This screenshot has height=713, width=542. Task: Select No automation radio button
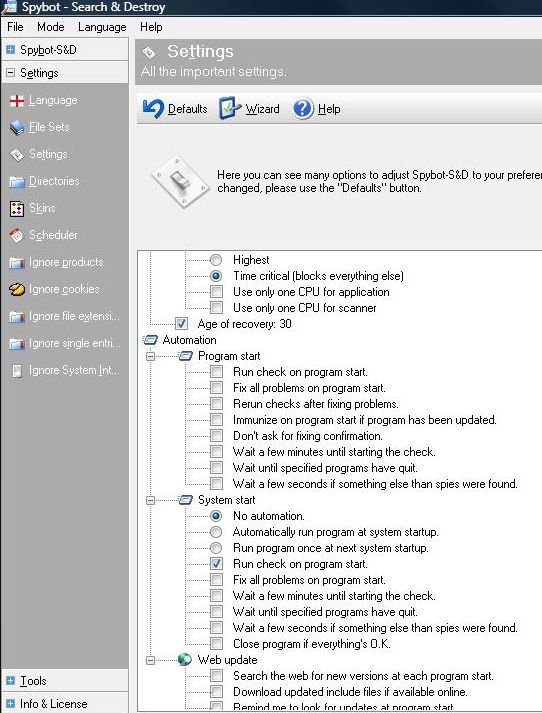[x=216, y=516]
